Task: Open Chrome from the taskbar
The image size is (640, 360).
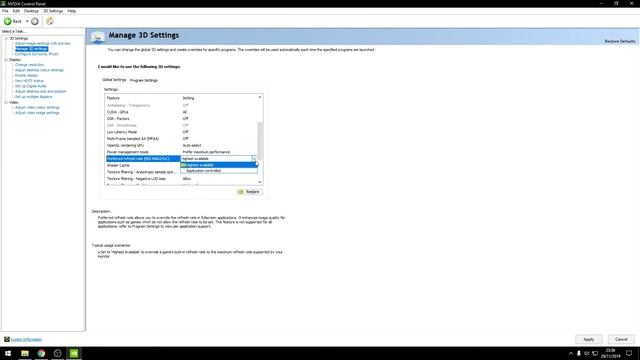Action: [41, 353]
